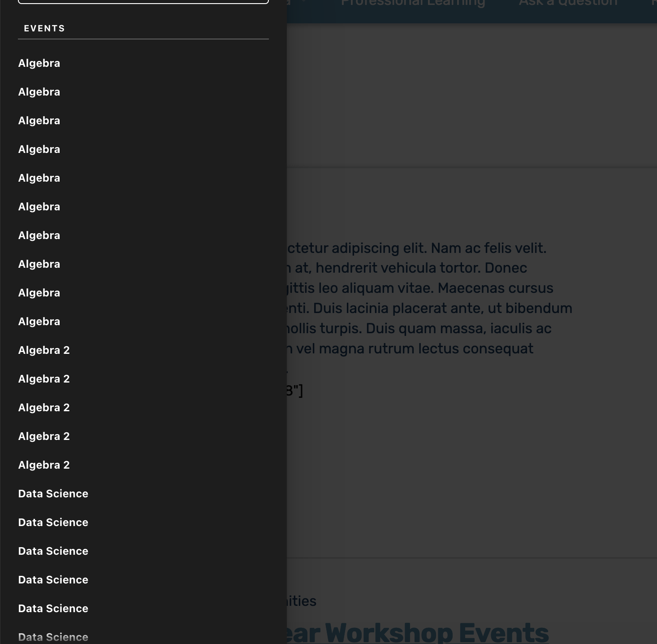The height and width of the screenshot is (644, 657).
Task: Click the EVENTS section header
Action: click(x=44, y=29)
